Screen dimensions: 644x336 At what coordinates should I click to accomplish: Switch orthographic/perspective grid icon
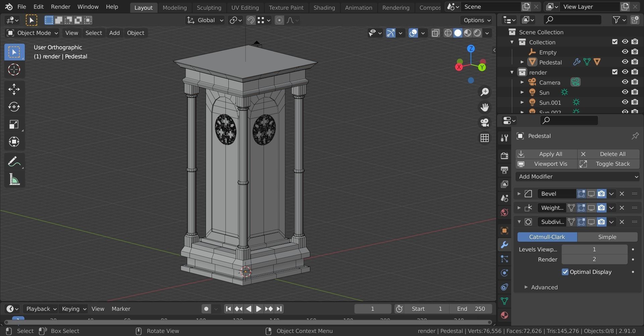(484, 138)
